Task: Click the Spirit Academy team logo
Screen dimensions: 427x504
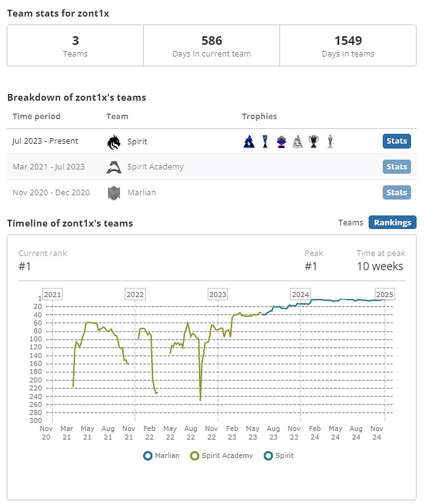Action: click(114, 167)
